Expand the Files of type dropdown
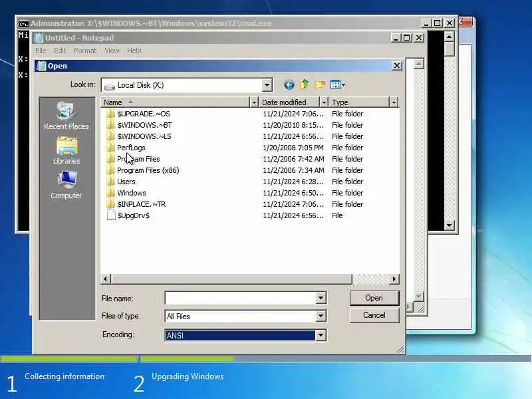 point(321,317)
